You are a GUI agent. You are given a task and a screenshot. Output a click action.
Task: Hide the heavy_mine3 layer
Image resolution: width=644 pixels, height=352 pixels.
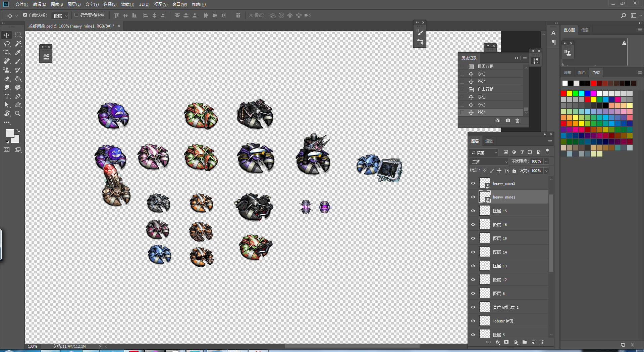coord(473,183)
